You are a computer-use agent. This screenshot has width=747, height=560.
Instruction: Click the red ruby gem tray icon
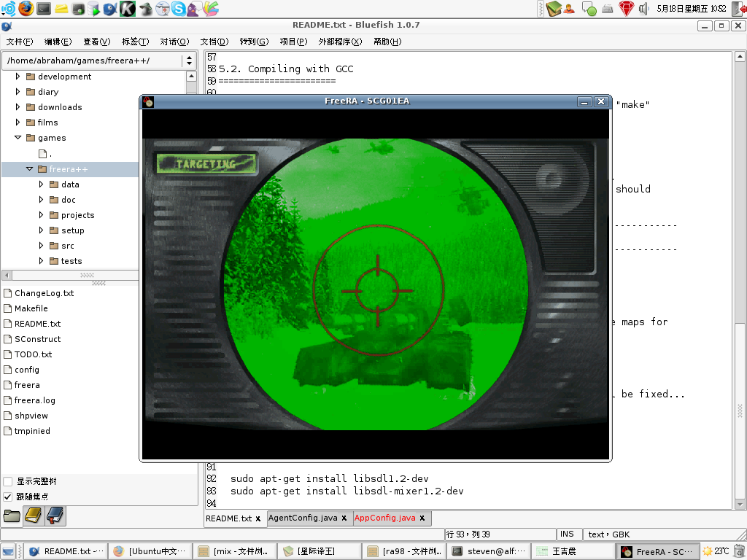(x=627, y=8)
